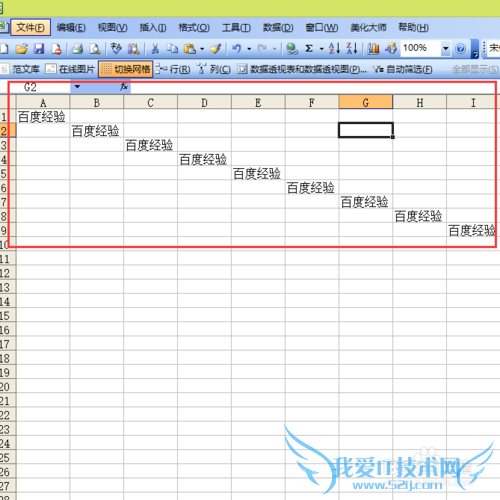Open the 数据(D) menu
This screenshot has height=500, width=500.
[278, 27]
